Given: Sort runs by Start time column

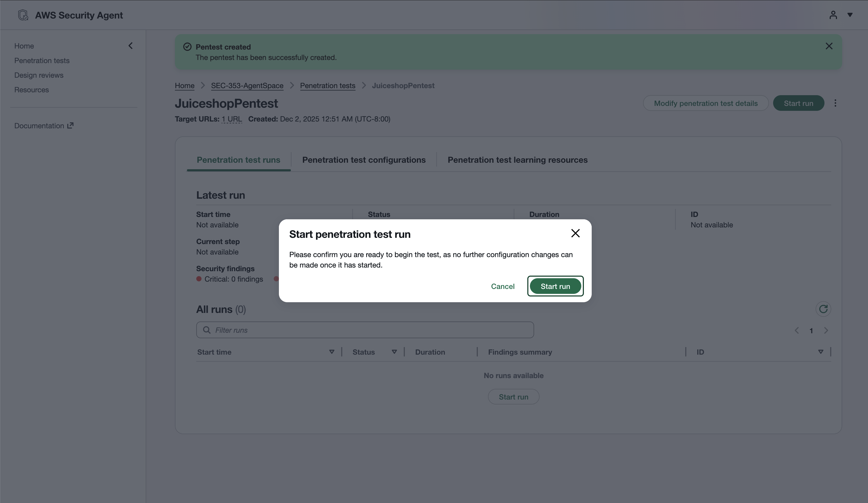Looking at the screenshot, I should click(x=331, y=352).
